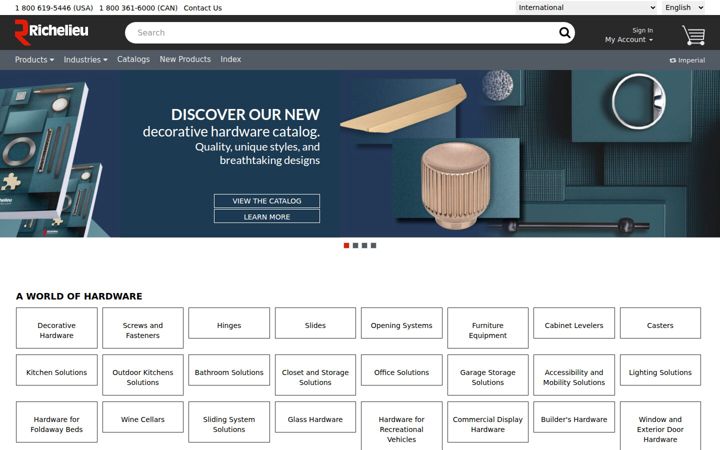This screenshot has width=720, height=450.
Task: Open Glass Hardware category
Action: click(x=315, y=417)
